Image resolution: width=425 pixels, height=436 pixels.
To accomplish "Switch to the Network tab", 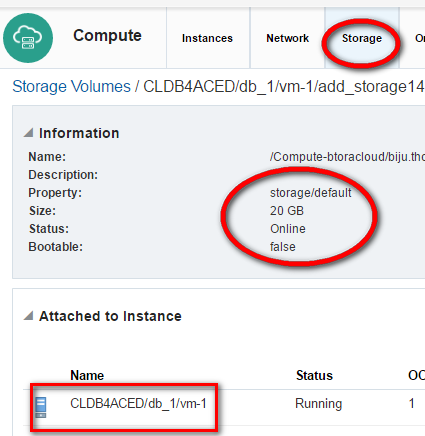I will coord(287,38).
